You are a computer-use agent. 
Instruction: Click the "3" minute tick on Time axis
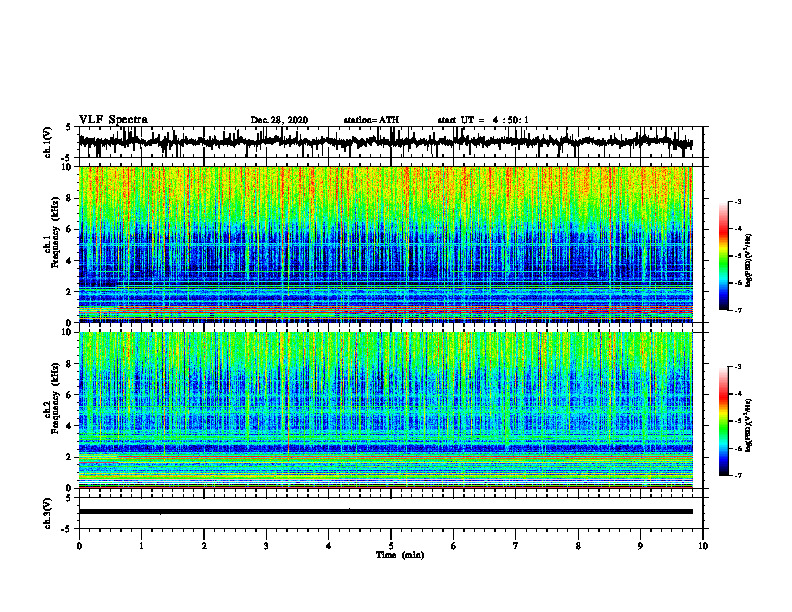tap(266, 546)
